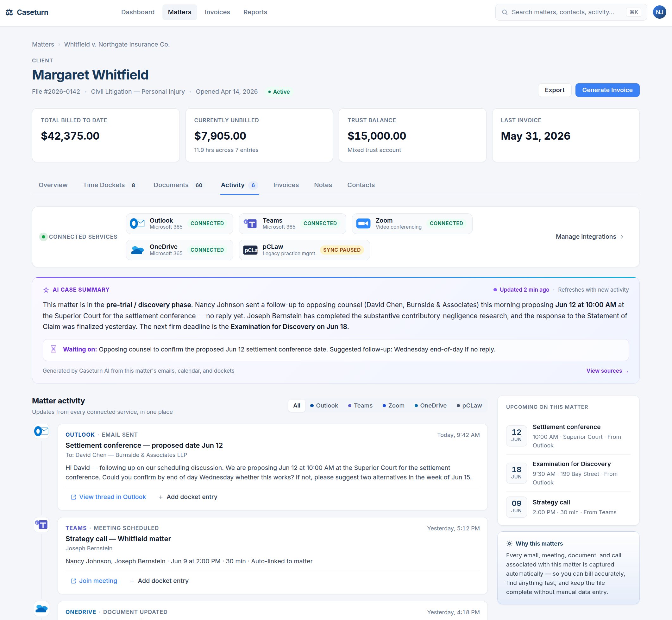
Task: Filter matter activity by Teams
Action: tap(360, 406)
